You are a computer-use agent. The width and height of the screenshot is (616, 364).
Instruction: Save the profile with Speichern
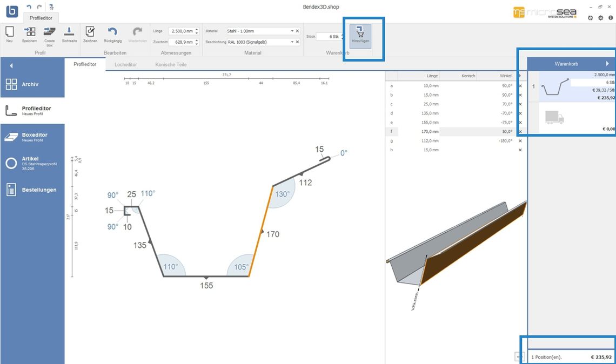(x=30, y=34)
